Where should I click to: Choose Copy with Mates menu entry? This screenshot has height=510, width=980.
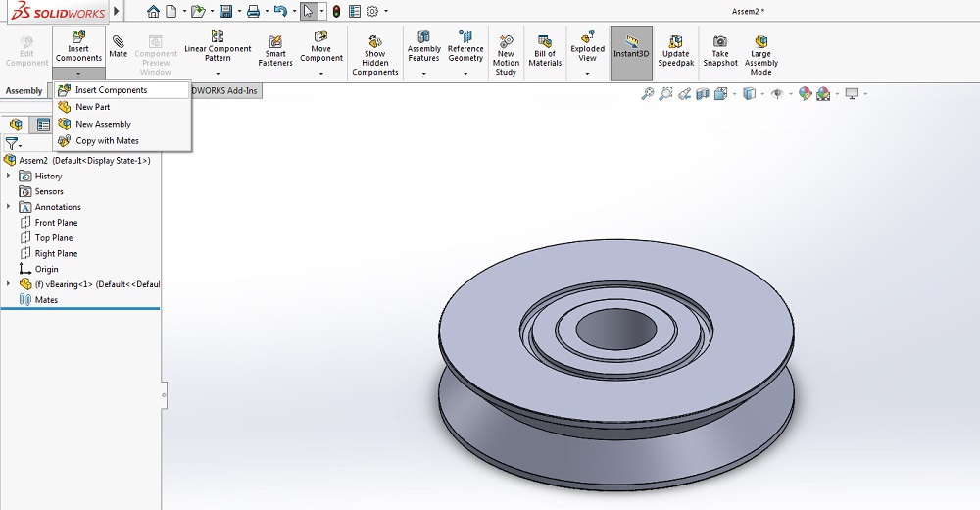tap(122, 141)
